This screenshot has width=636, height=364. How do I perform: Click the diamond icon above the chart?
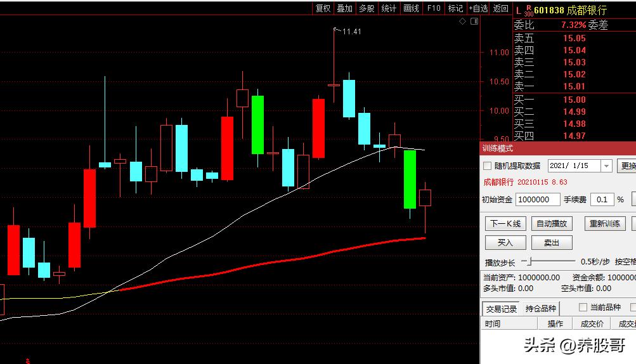pos(463,22)
